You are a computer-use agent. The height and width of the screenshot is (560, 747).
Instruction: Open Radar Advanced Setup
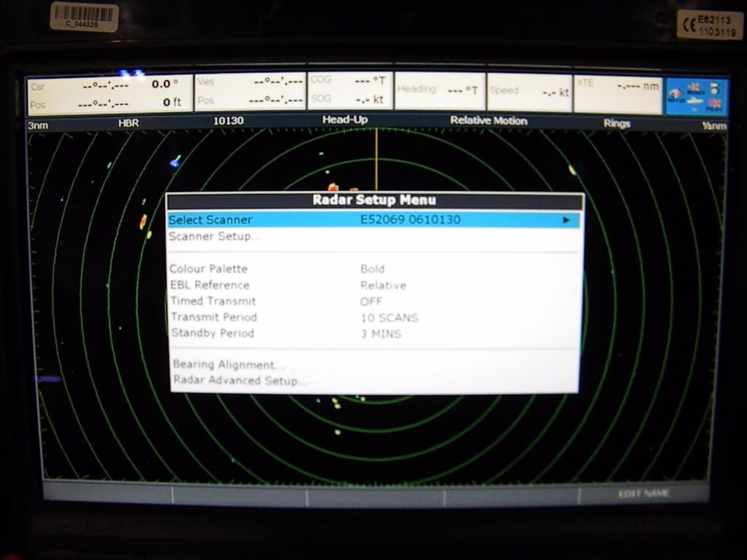pos(240,381)
